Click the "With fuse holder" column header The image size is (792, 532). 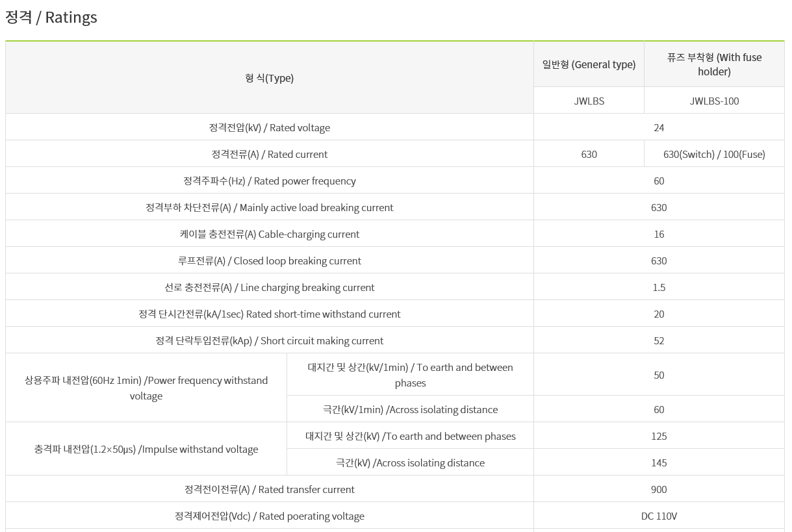click(714, 64)
